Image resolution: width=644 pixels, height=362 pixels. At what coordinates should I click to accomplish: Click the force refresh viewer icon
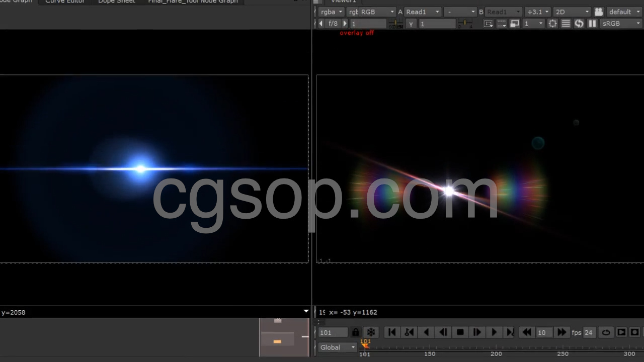(579, 24)
